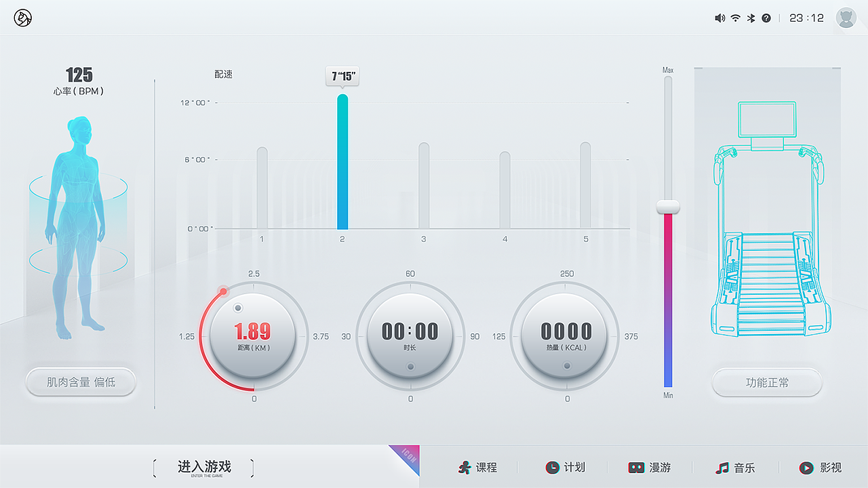Toggle the Bluetooth icon
868x488 pixels.
point(751,18)
